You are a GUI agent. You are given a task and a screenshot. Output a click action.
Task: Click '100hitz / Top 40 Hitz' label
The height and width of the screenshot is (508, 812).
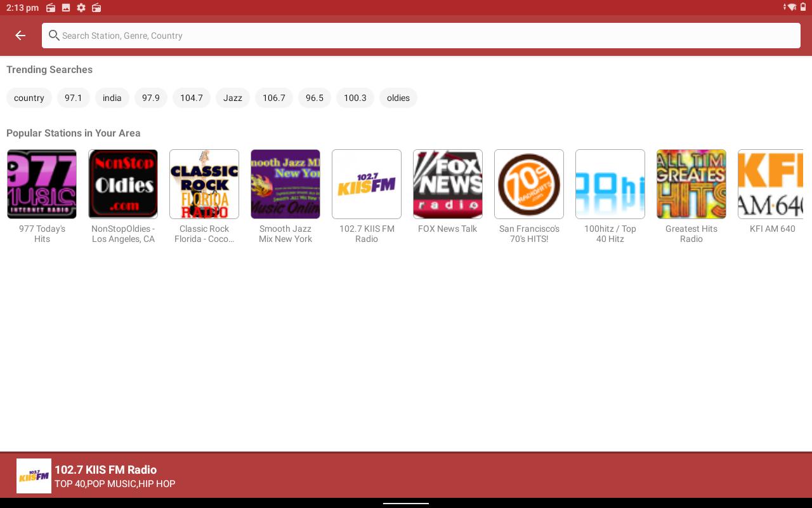[x=610, y=234]
